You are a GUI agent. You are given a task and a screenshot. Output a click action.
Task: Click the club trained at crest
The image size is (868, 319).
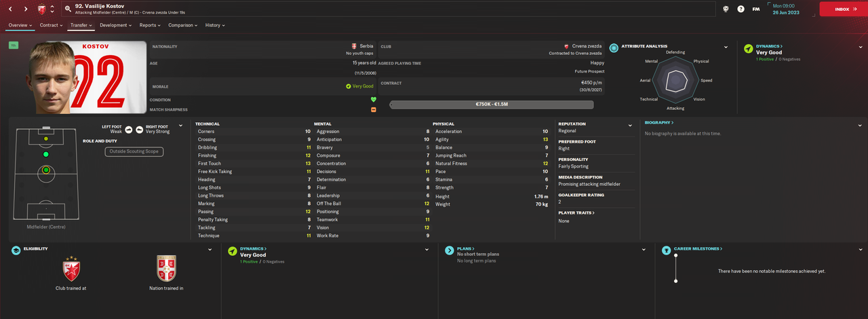point(71,269)
